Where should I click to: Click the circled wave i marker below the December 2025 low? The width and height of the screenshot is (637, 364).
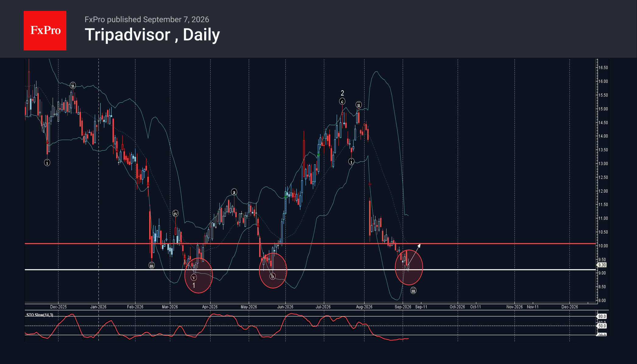point(47,163)
